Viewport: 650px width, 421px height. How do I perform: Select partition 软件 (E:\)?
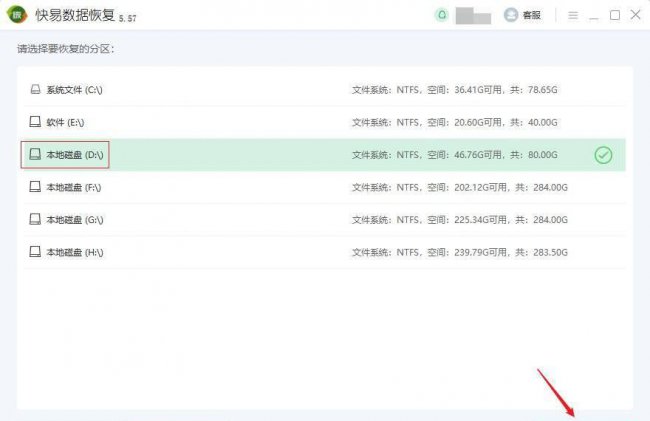(x=325, y=122)
